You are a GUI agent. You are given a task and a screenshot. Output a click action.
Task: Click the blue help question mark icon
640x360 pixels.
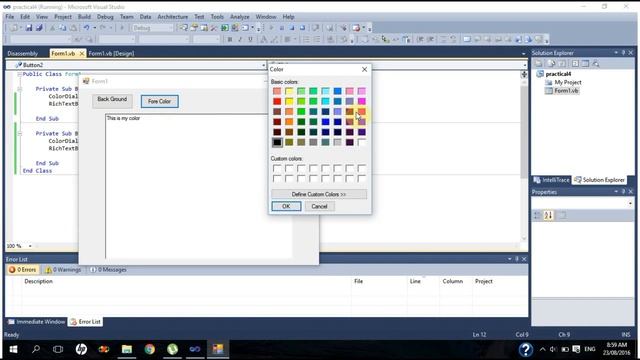point(525,349)
